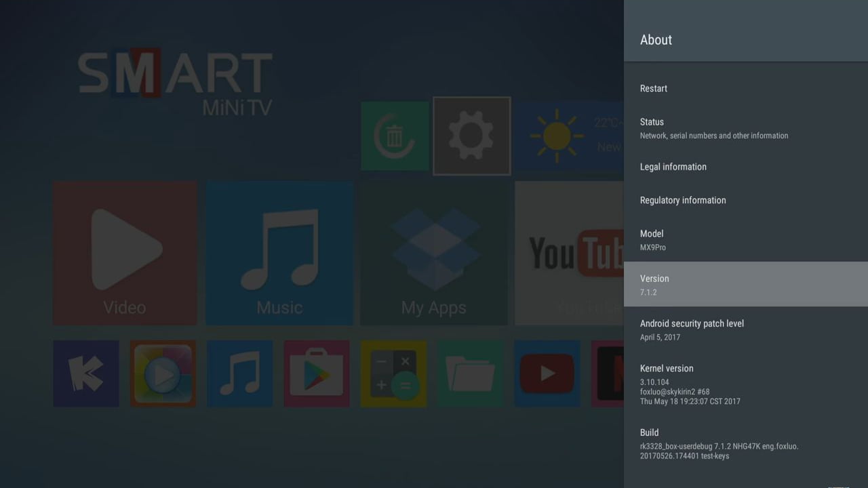868x488 pixels.
Task: Open the My Apps tile
Action: 434,253
